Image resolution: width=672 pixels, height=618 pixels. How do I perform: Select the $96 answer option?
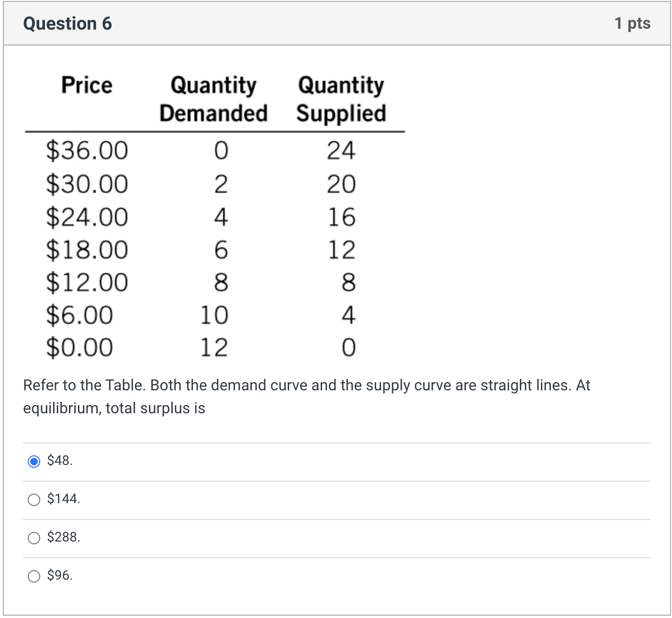point(34,576)
